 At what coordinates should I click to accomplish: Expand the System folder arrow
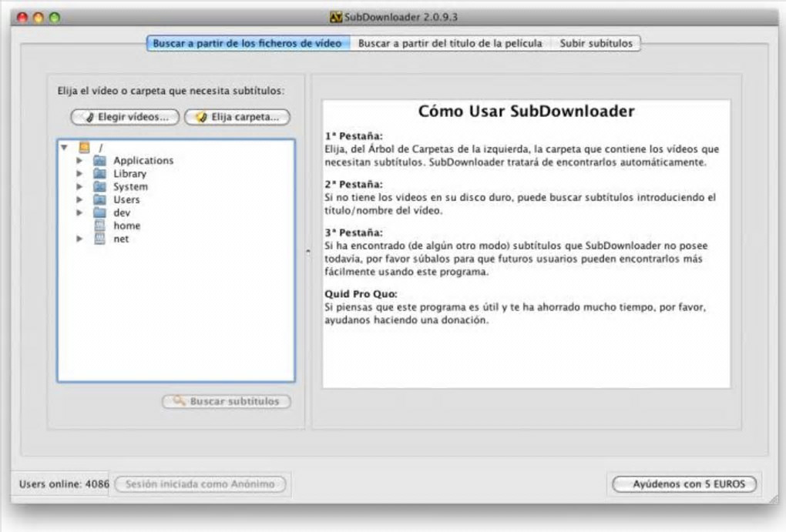point(79,186)
